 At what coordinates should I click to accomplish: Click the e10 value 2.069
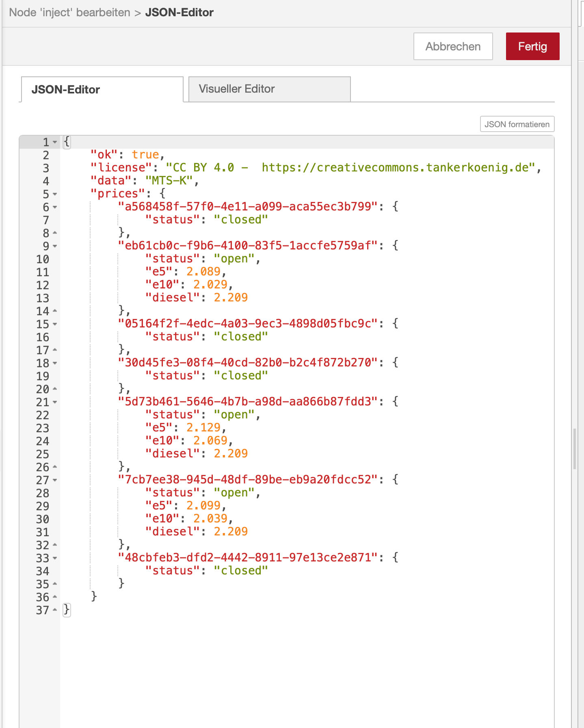(210, 441)
